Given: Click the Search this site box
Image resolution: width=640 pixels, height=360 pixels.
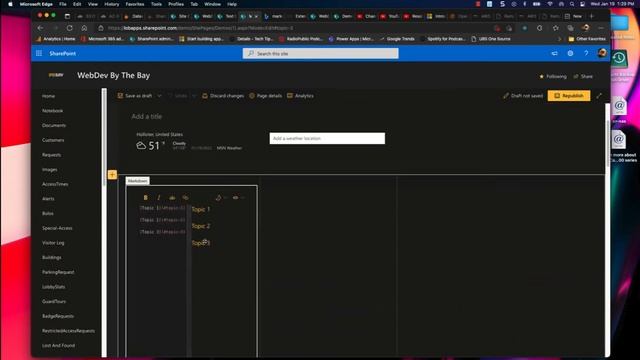Looking at the screenshot, I should point(320,53).
